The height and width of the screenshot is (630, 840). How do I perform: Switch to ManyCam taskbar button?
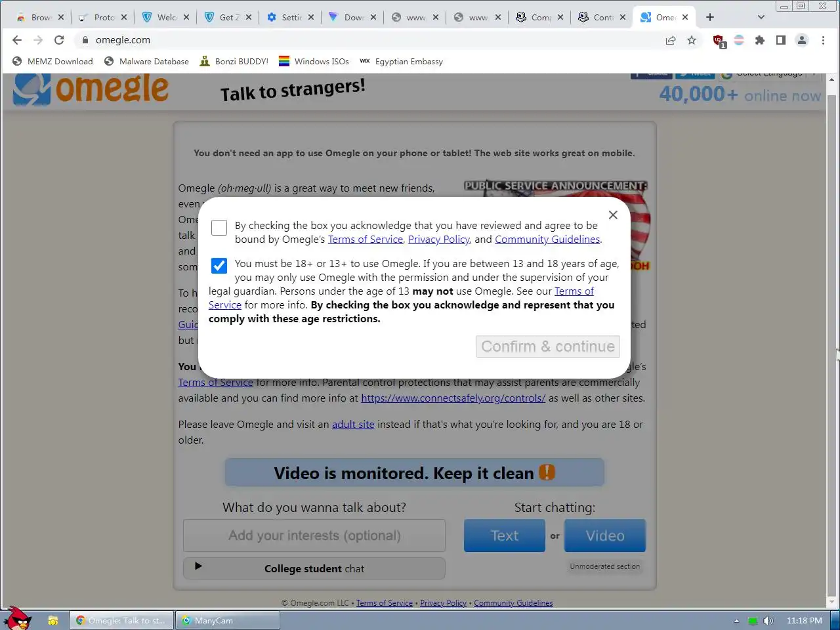[x=227, y=620]
